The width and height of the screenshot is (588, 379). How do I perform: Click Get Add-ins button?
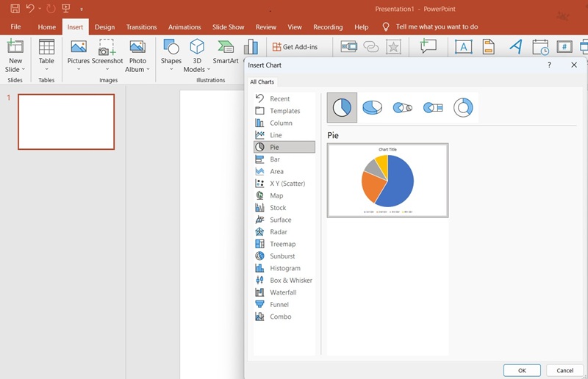(x=295, y=47)
